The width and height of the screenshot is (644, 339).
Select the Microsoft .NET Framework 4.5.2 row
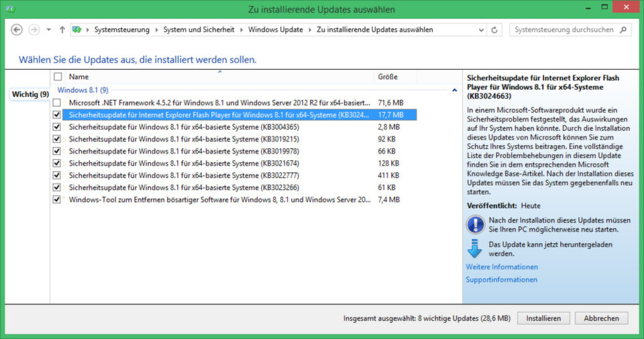(x=219, y=103)
